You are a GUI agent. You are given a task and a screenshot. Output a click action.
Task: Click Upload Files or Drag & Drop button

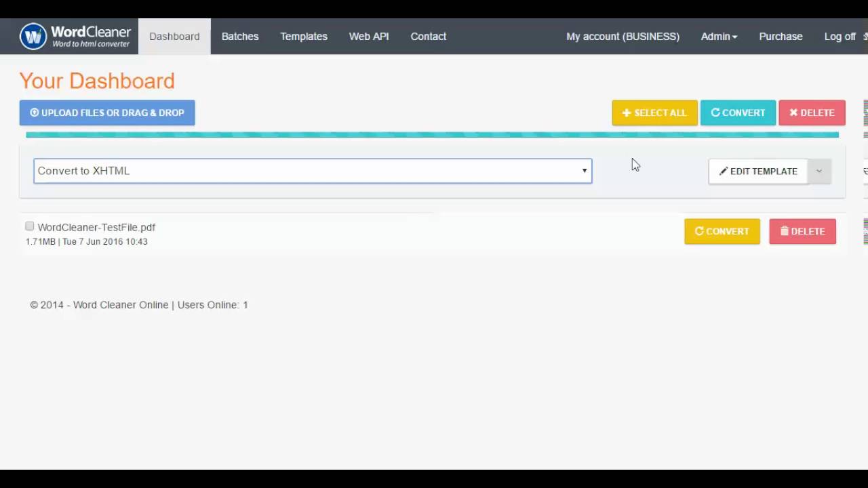pyautogui.click(x=107, y=113)
